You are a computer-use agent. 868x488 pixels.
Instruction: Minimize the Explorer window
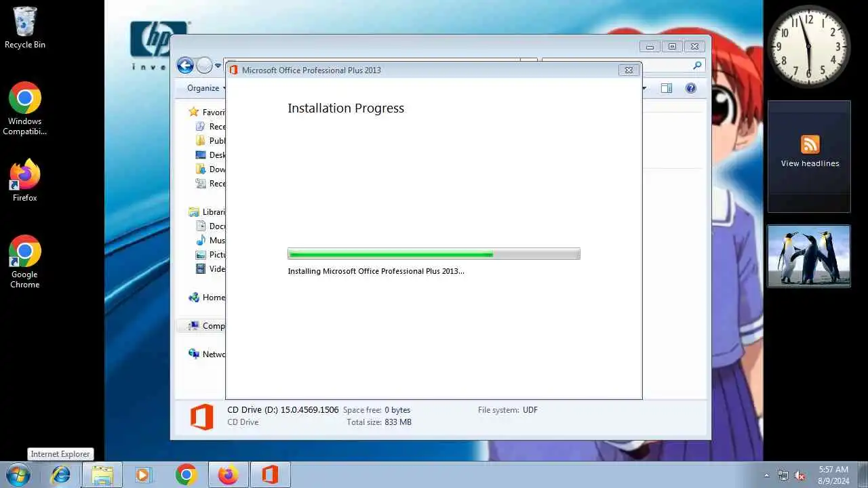[650, 47]
